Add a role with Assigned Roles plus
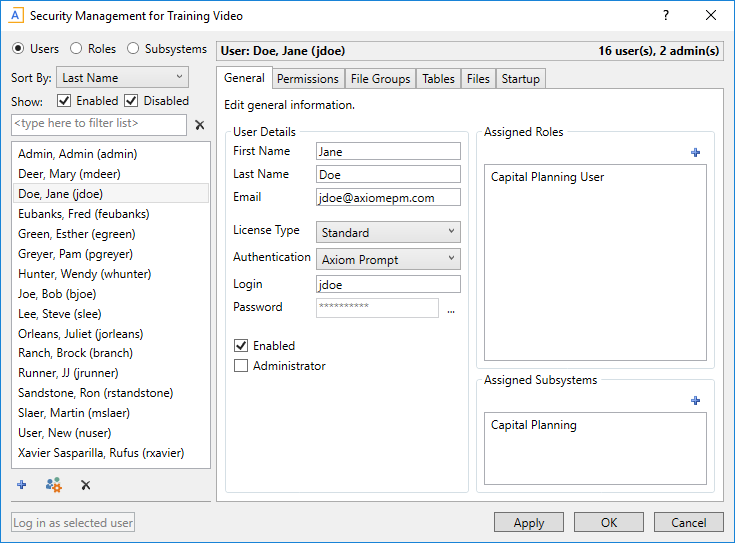Image resolution: width=735 pixels, height=543 pixels. pos(695,152)
